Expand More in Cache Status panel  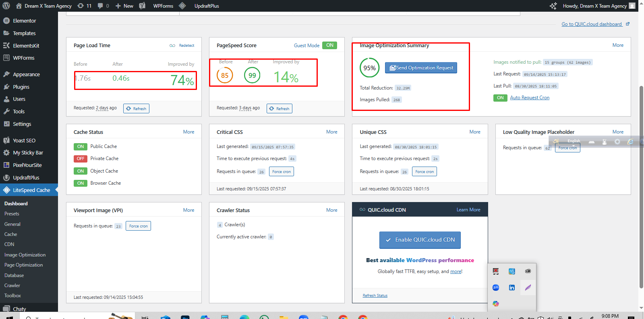188,132
